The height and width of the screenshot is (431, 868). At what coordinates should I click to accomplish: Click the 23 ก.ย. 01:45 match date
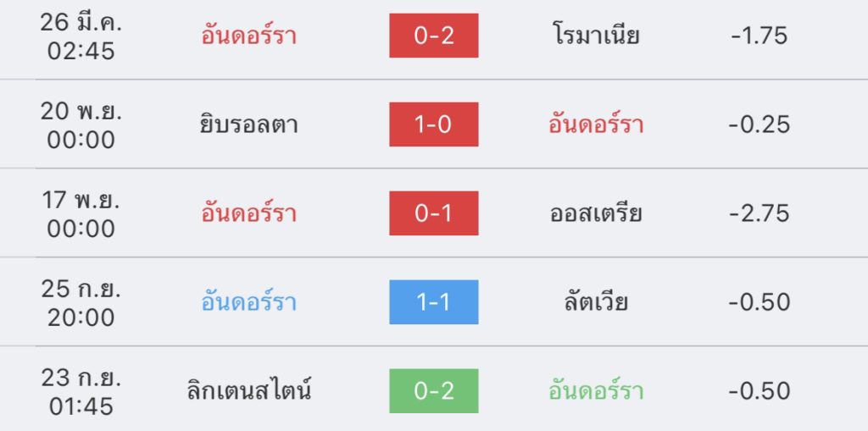pyautogui.click(x=81, y=392)
